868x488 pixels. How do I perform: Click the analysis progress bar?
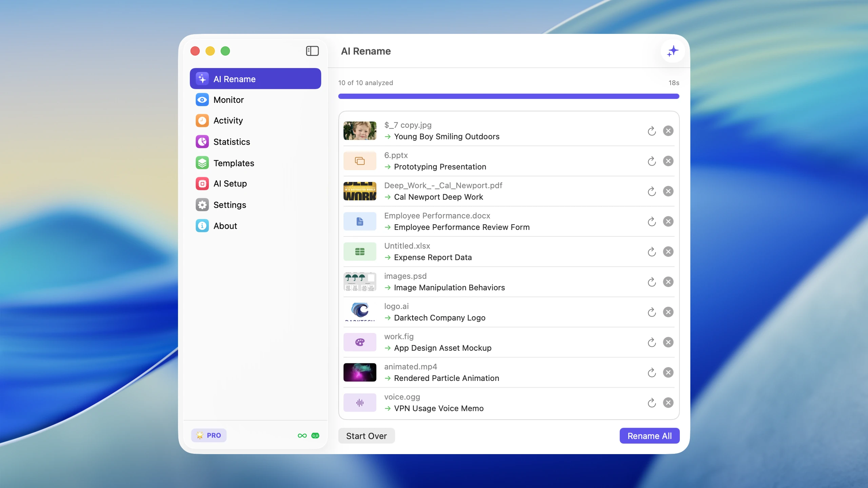(509, 96)
